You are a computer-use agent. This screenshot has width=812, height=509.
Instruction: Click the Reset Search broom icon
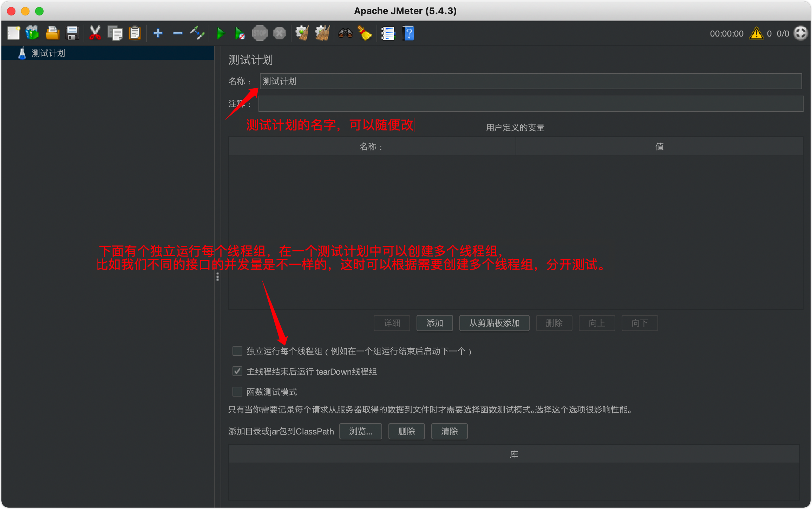pos(365,33)
